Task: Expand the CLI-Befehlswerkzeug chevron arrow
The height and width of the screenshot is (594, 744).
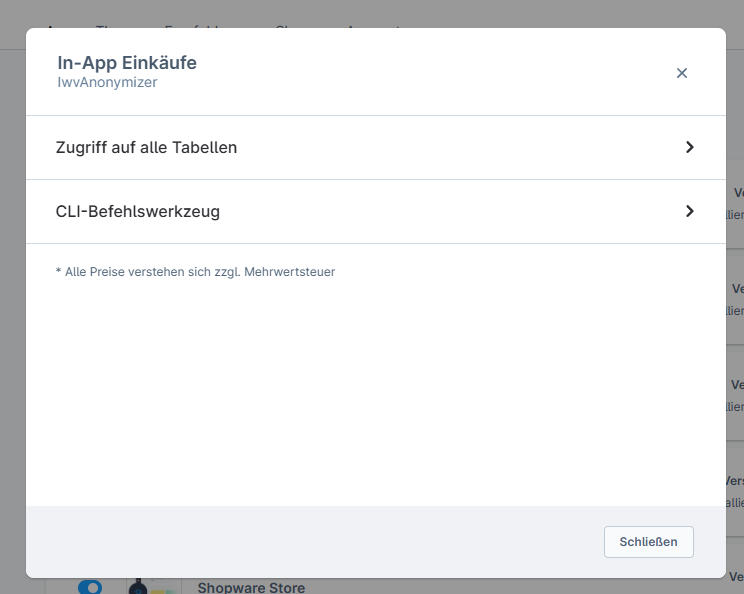Action: pos(689,211)
